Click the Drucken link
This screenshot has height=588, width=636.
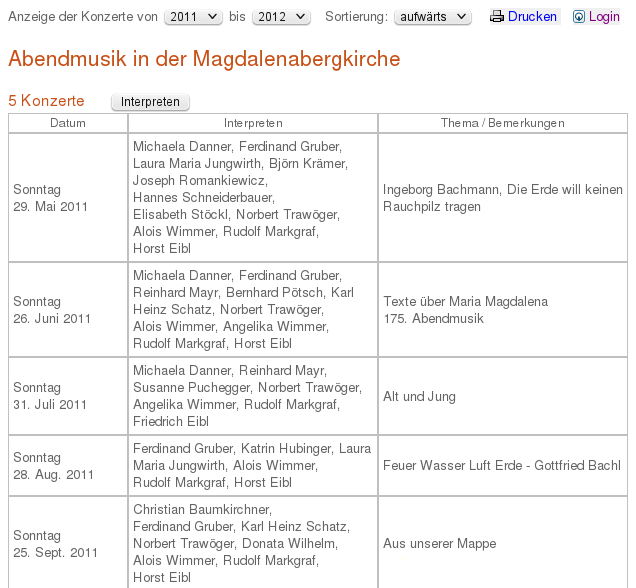pos(532,17)
